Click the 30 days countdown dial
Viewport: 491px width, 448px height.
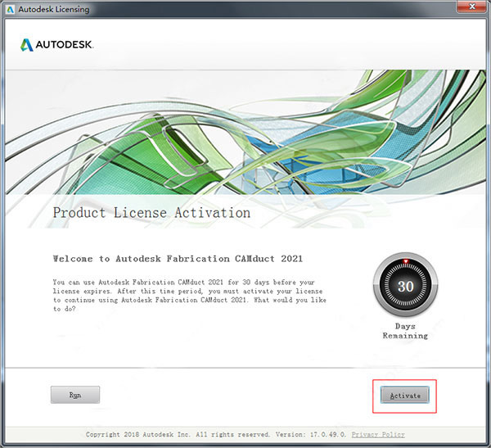pyautogui.click(x=405, y=285)
